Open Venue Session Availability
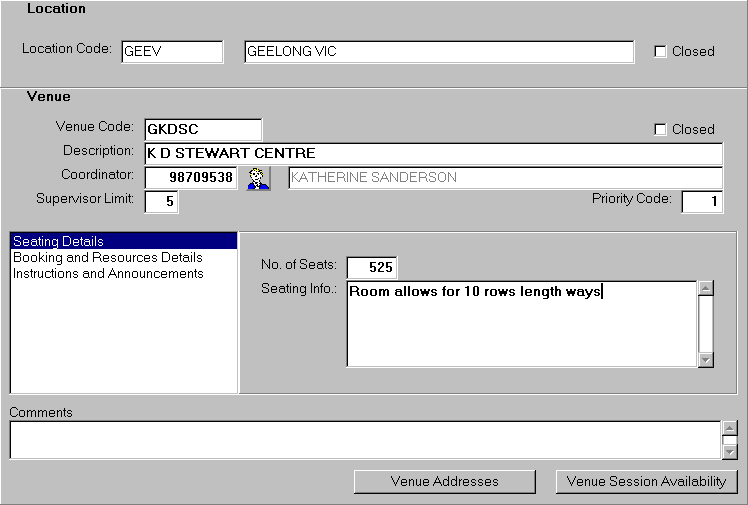 [646, 481]
